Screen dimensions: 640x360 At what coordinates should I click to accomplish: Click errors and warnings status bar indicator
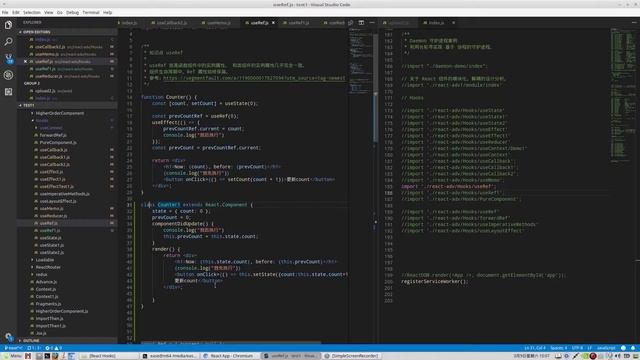click(x=54, y=348)
